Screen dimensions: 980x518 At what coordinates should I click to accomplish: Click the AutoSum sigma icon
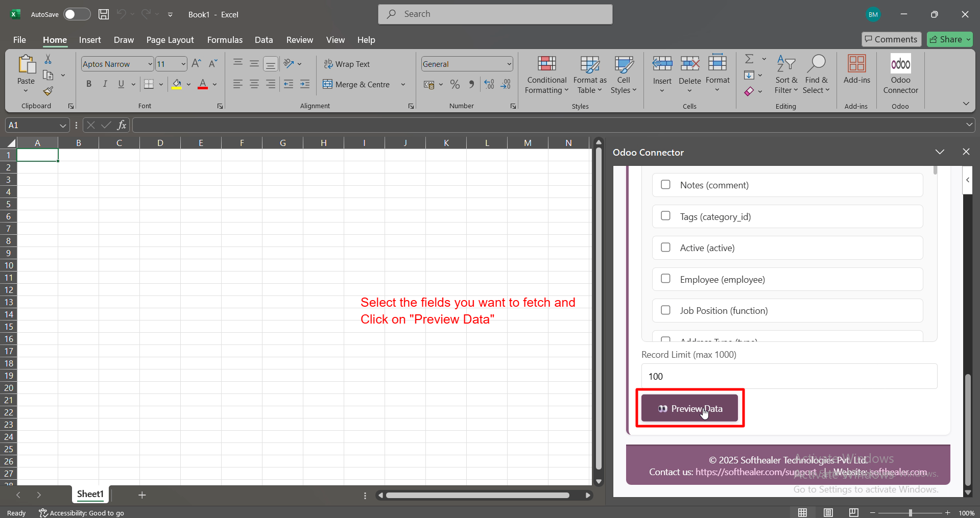(749, 59)
